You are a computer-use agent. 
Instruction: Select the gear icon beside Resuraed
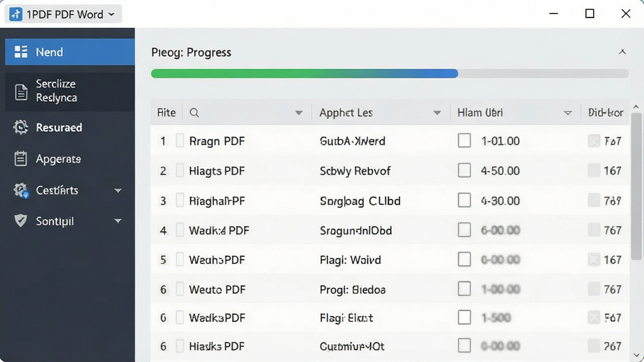click(21, 127)
